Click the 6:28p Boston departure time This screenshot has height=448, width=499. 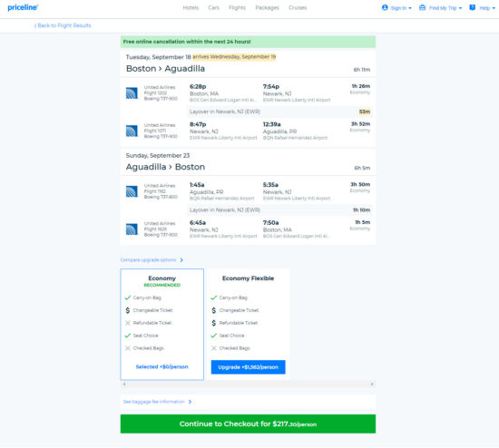(x=198, y=86)
